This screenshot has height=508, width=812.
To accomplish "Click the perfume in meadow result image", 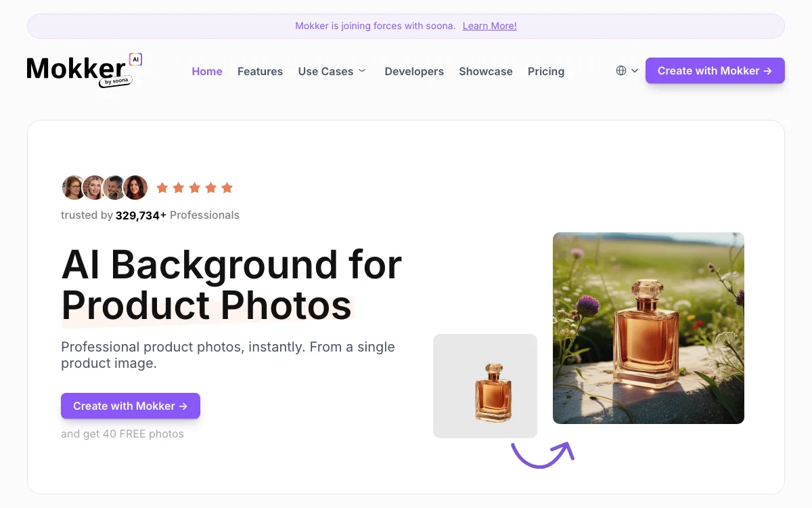I will tap(648, 328).
